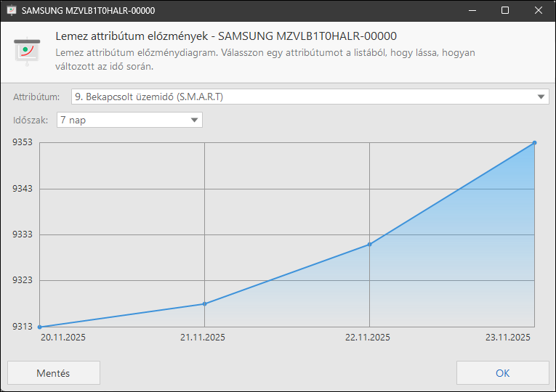Image resolution: width=556 pixels, height=392 pixels.
Task: Select the chart data point at 21.11.2025
Action: (x=204, y=303)
